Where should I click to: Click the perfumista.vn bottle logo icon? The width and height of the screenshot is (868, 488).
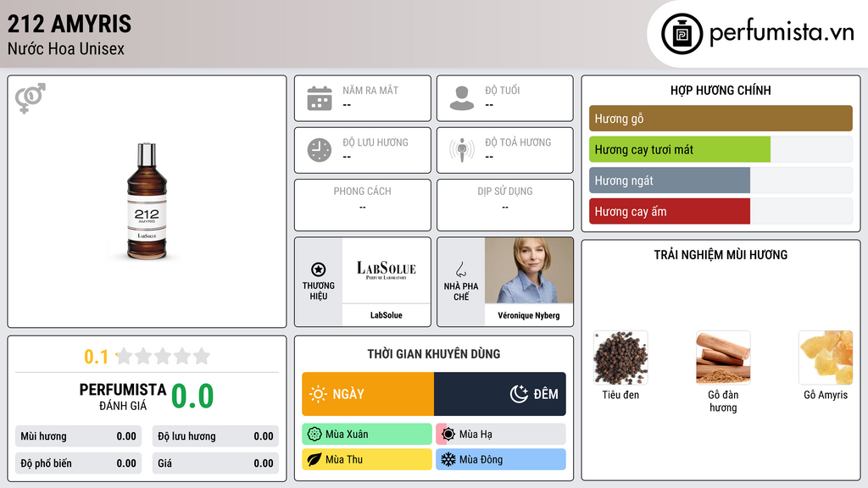tap(682, 34)
